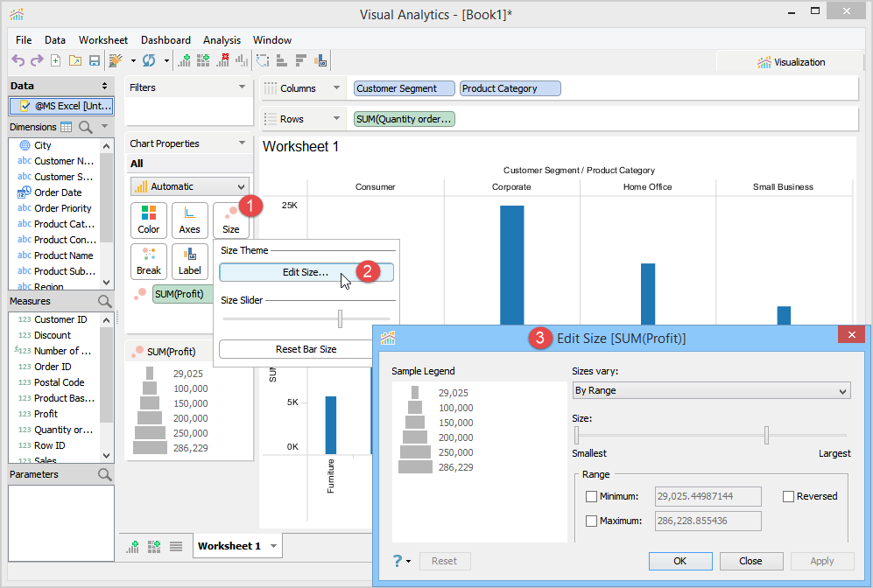The image size is (873, 588).
Task: Delete worksheet via red X chart icon
Action: pyautogui.click(x=222, y=60)
